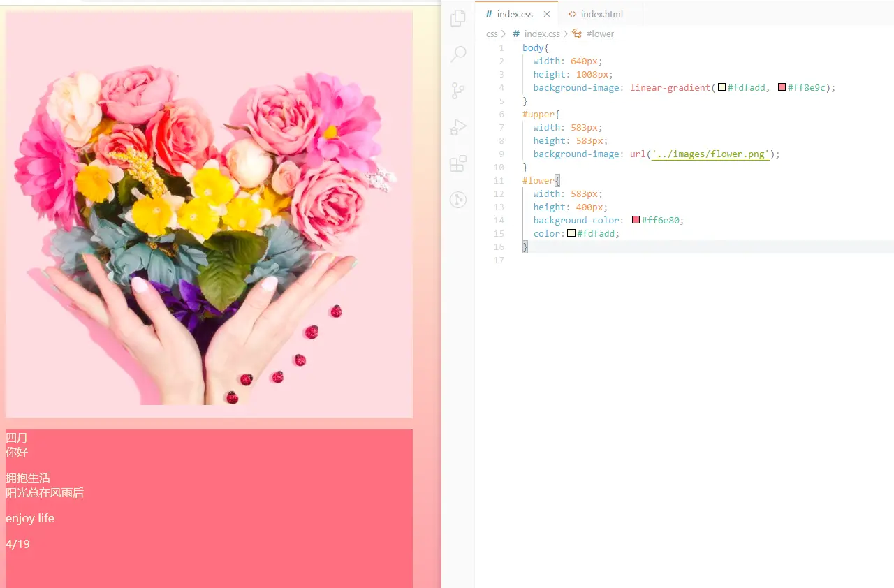This screenshot has width=894, height=588.
Task: Click the '你好' text in preview
Action: 17,453
